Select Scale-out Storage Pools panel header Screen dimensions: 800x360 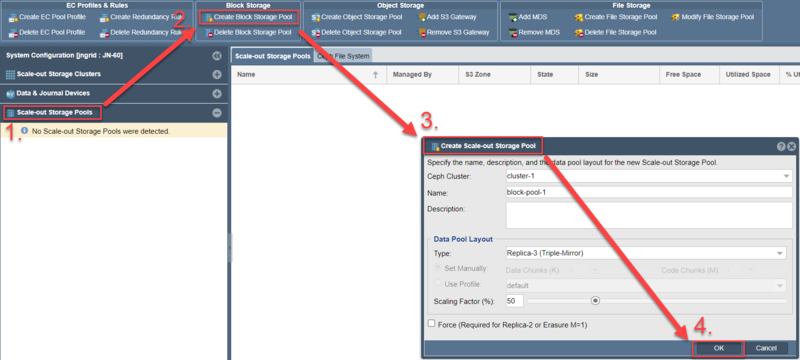coord(113,113)
